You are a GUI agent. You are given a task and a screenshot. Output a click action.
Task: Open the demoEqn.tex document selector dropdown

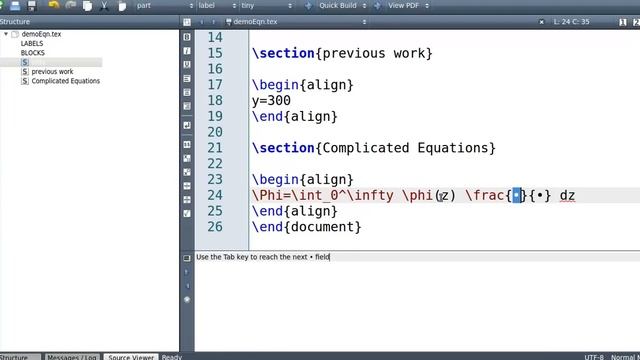point(296,22)
